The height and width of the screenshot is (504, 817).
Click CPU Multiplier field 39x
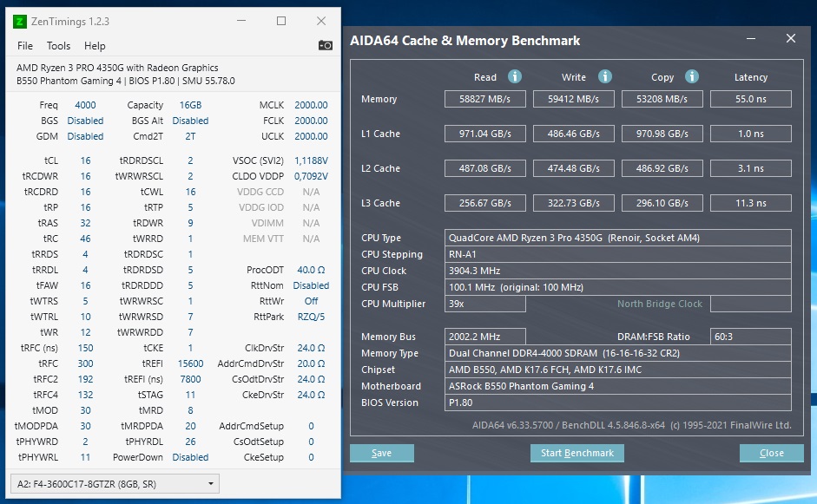[485, 304]
